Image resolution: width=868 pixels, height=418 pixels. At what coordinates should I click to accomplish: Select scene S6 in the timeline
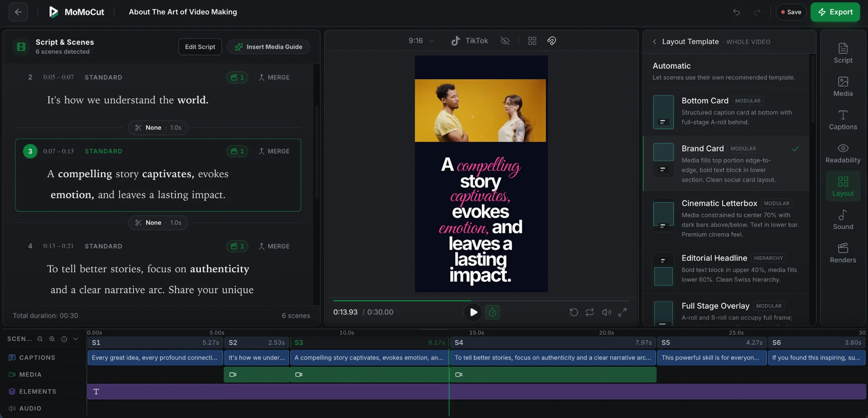(x=816, y=342)
